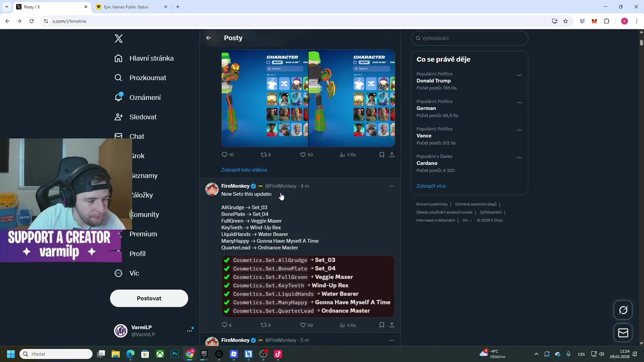
Task: Like the post with 53 likes
Action: (x=306, y=155)
